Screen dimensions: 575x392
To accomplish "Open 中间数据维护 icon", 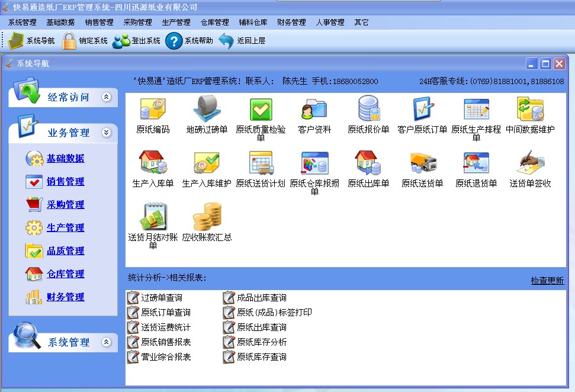I will tap(530, 109).
